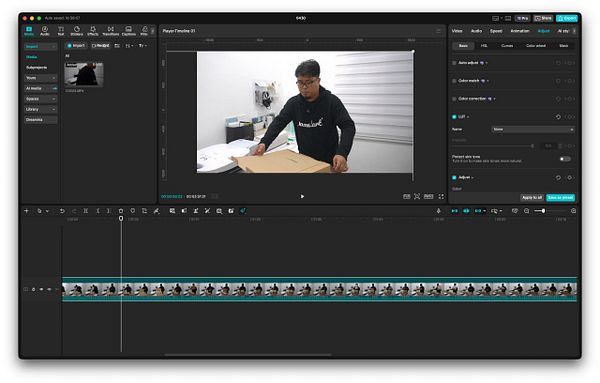Image resolution: width=600 pixels, height=383 pixels.
Task: Expand the Spaces section in sidebar
Action: [41, 99]
